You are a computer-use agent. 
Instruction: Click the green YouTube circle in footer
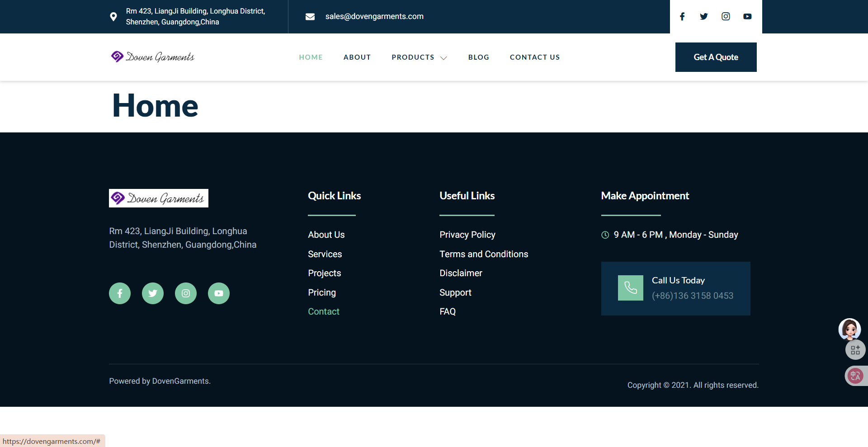219,293
